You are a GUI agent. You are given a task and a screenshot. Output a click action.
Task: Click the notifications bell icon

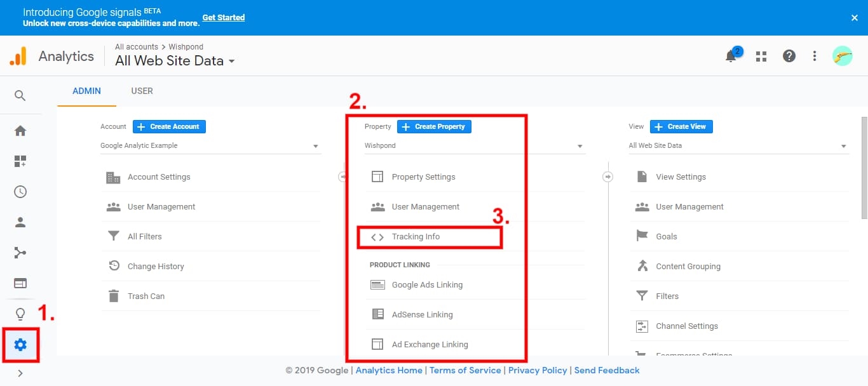(731, 57)
